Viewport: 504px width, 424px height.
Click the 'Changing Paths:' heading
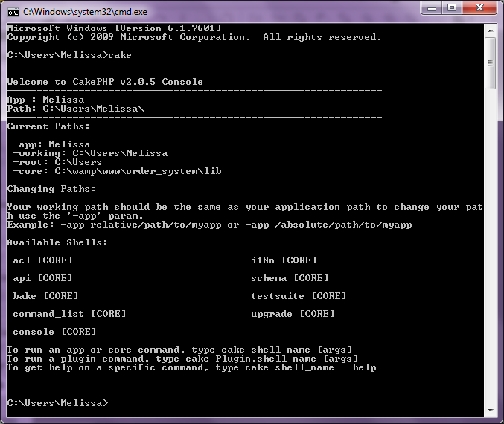51,189
